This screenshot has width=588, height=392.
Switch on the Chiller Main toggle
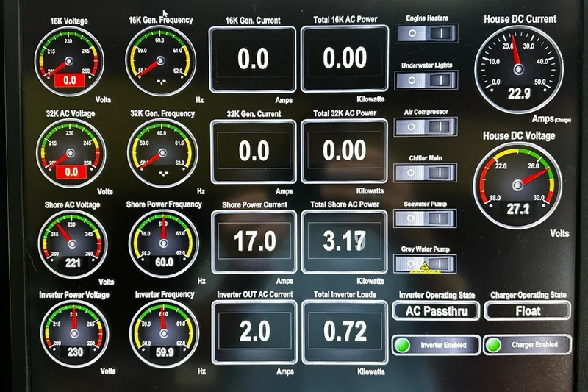(427, 173)
